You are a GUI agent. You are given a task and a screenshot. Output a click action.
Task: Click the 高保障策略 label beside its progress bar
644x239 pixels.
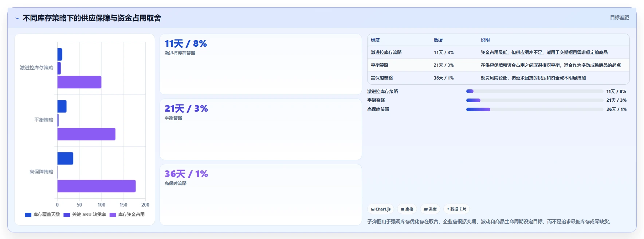pos(378,109)
